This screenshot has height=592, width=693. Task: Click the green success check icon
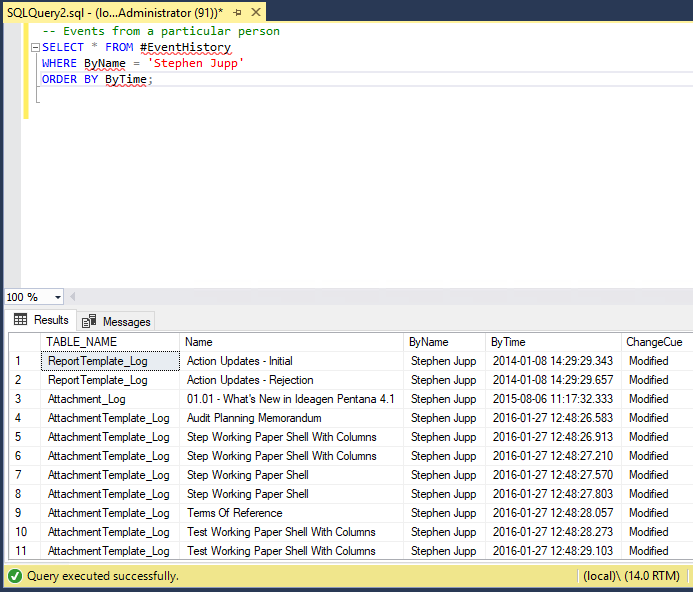pos(15,576)
